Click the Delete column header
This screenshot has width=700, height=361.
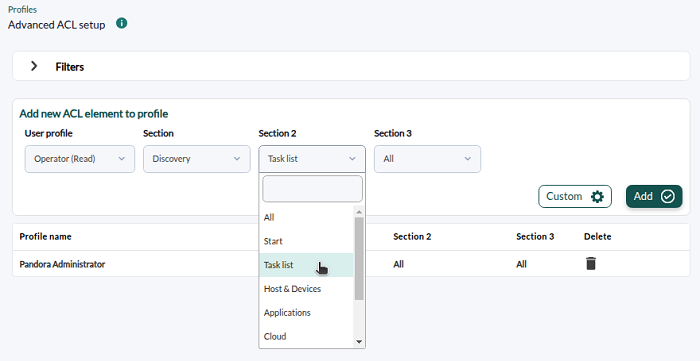tap(597, 237)
